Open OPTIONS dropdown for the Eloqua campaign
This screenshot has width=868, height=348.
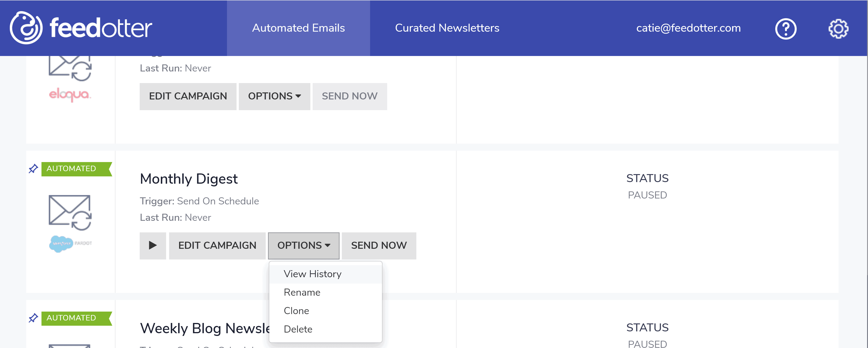(274, 96)
